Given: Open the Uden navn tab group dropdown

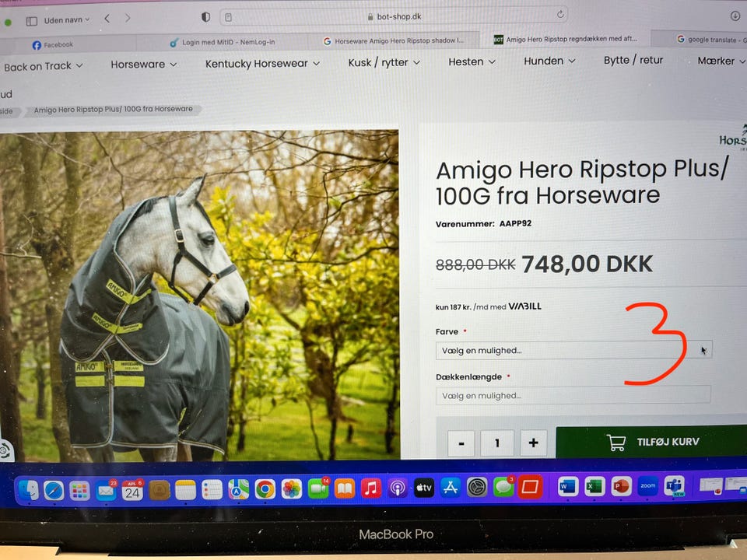Looking at the screenshot, I should point(66,20).
